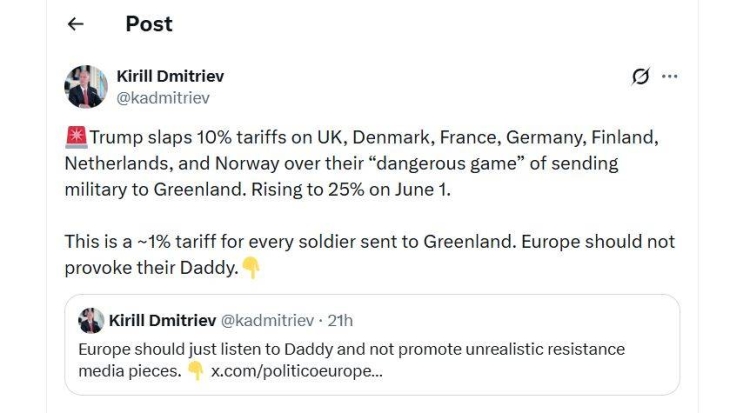Select Kirill Dmitriev's name in the quoted post
Image resolution: width=730 pixels, height=413 pixels.
click(161, 321)
